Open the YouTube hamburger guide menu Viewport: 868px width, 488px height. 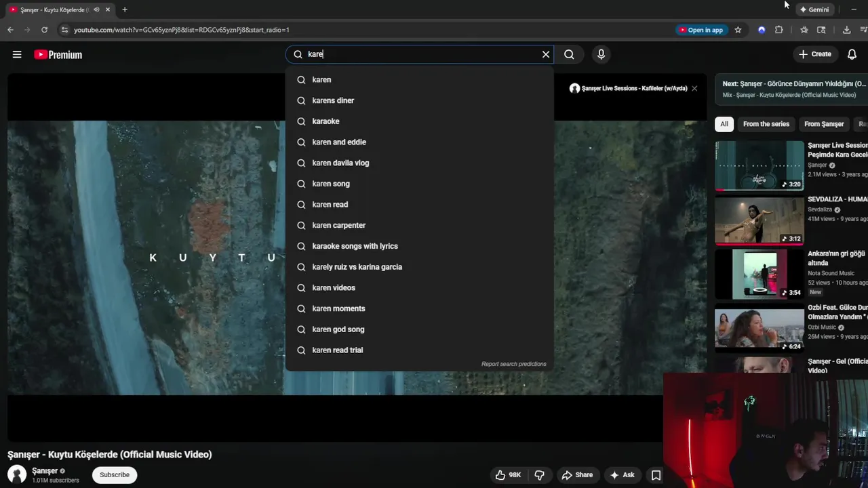(x=17, y=54)
